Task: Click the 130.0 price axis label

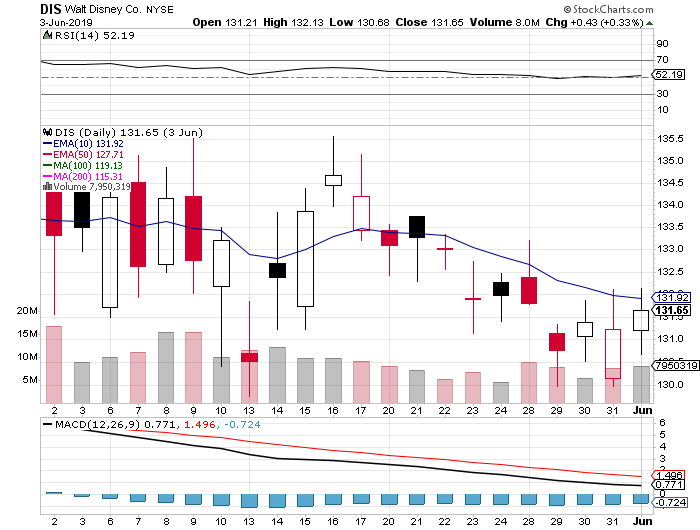Action: 670,384
